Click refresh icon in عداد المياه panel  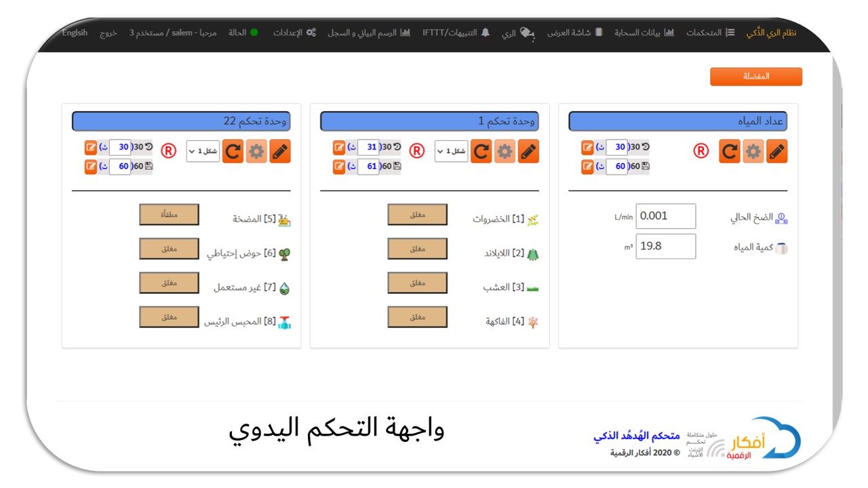click(x=729, y=152)
